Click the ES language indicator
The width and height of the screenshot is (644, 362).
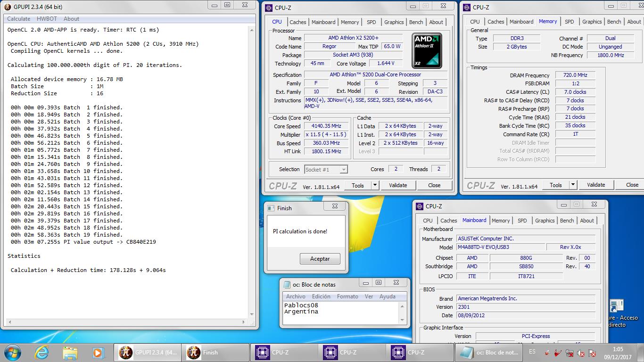click(532, 352)
